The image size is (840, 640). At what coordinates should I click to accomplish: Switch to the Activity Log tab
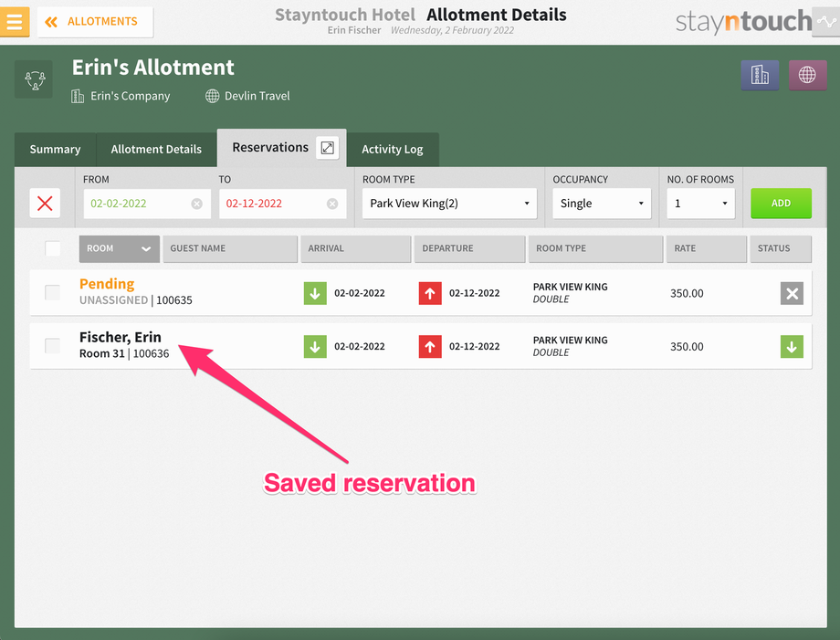393,150
